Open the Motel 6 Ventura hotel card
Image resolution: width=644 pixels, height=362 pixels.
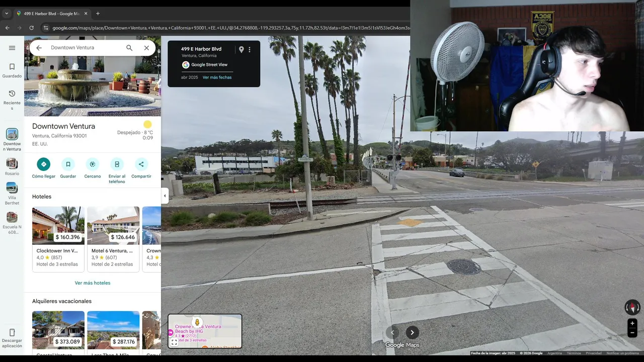[113, 239]
